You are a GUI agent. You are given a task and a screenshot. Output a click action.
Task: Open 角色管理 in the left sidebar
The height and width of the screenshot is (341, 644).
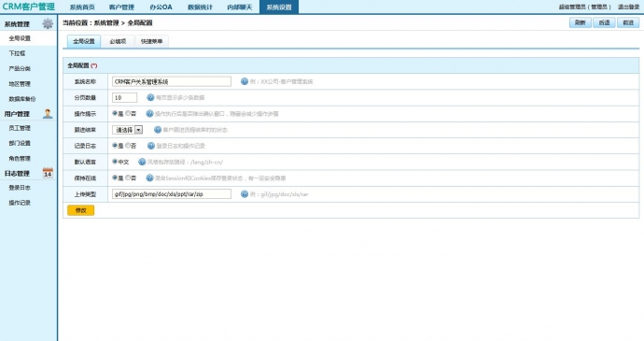coord(20,159)
